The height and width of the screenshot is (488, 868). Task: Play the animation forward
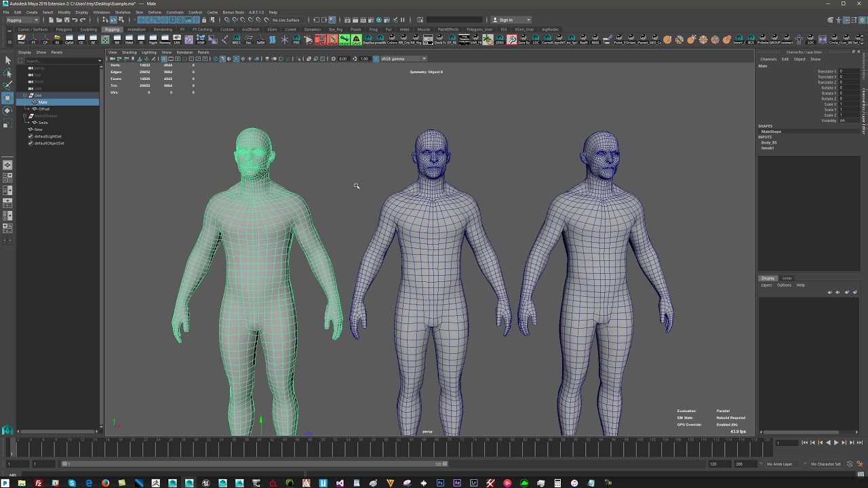(x=835, y=443)
